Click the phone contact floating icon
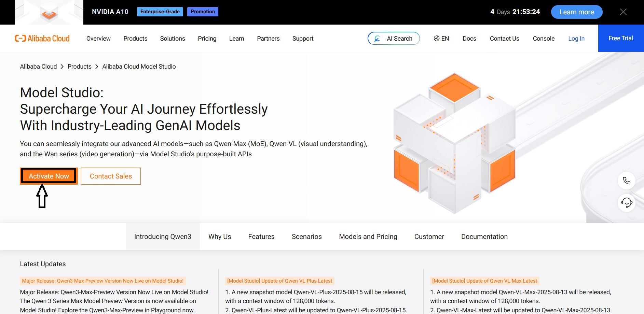 [x=627, y=181]
